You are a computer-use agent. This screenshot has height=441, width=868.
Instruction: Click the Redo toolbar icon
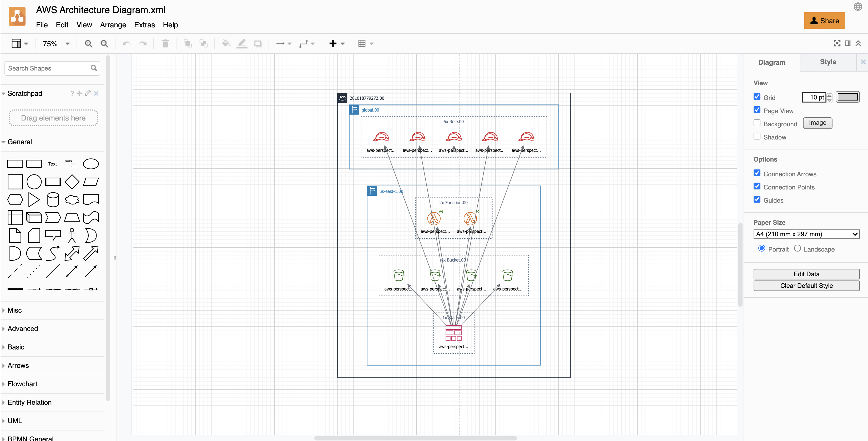click(x=143, y=43)
